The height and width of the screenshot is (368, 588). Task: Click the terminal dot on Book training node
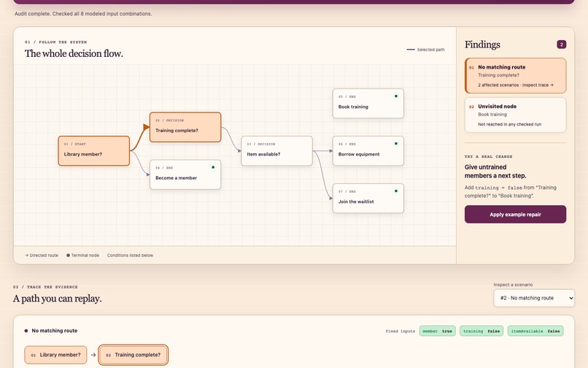click(395, 96)
